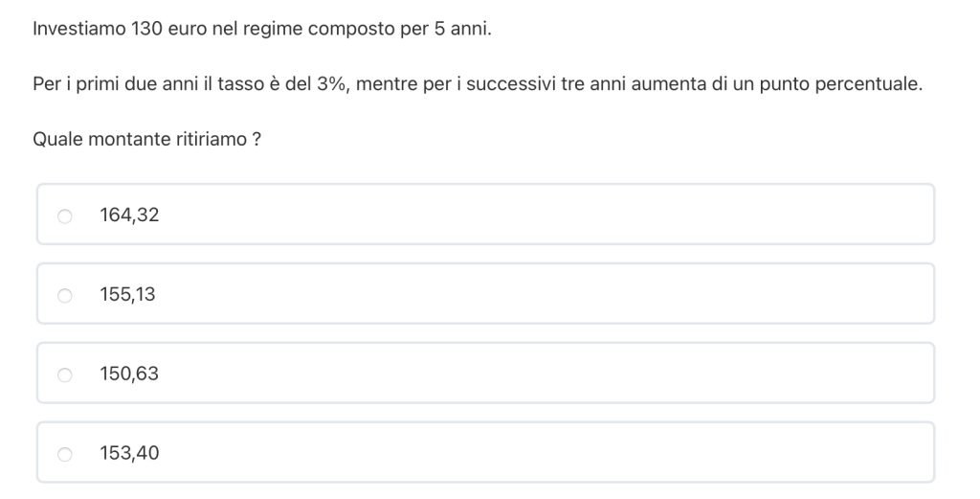980x499 pixels.
Task: Click the "3%" rate in the text
Action: [330, 84]
